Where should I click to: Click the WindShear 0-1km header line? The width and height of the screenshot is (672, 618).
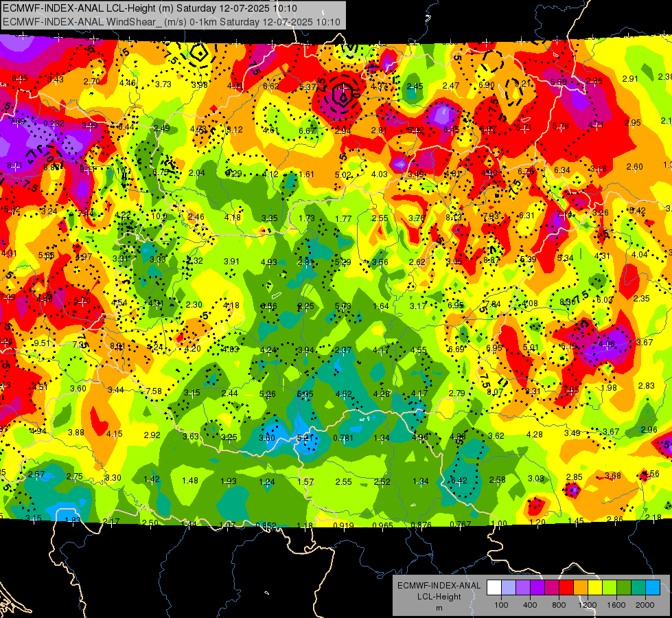(172, 22)
